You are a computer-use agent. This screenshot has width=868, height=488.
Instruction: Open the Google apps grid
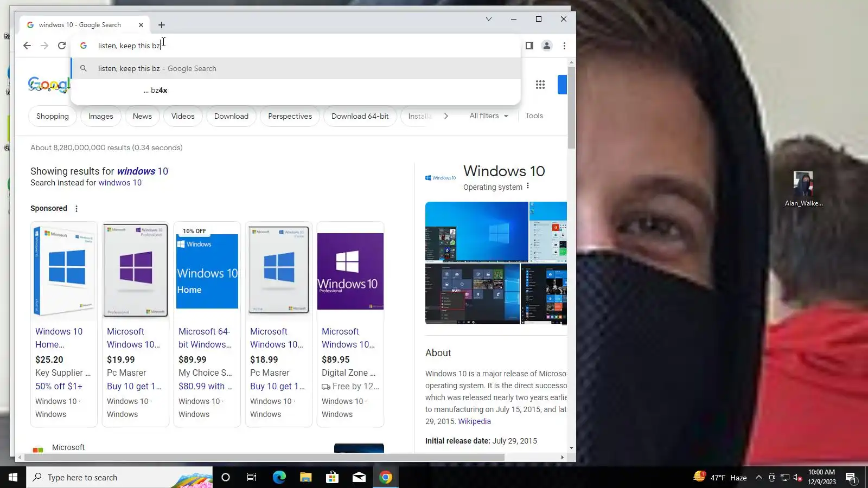pyautogui.click(x=540, y=85)
